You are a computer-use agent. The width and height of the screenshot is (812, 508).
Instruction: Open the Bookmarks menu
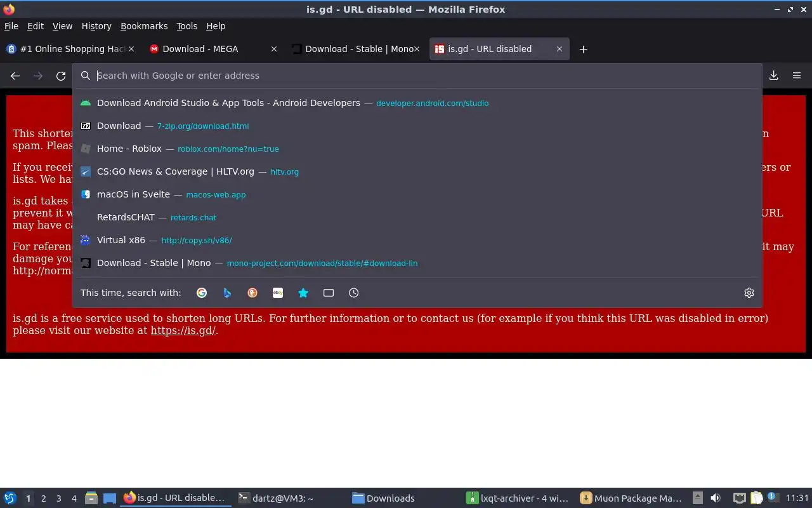(x=144, y=26)
